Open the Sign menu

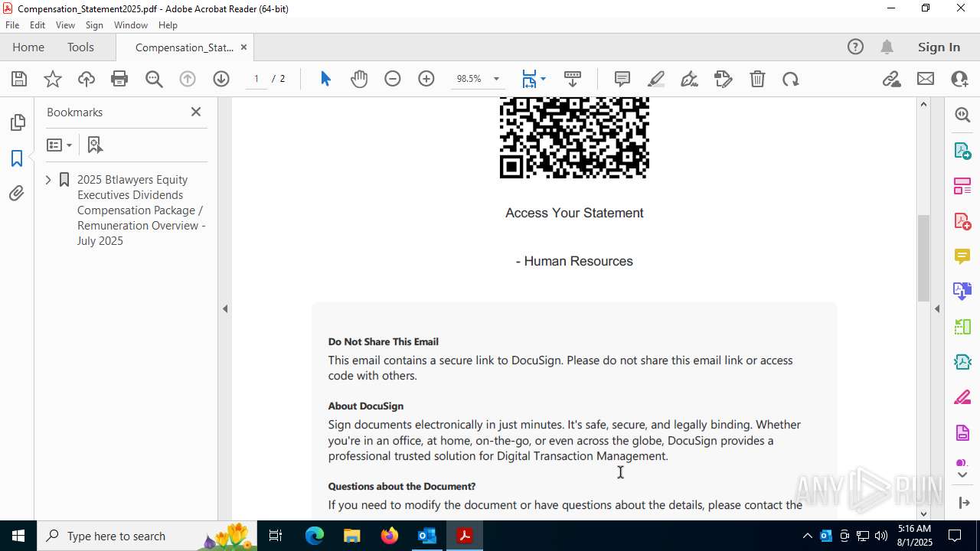click(x=94, y=25)
